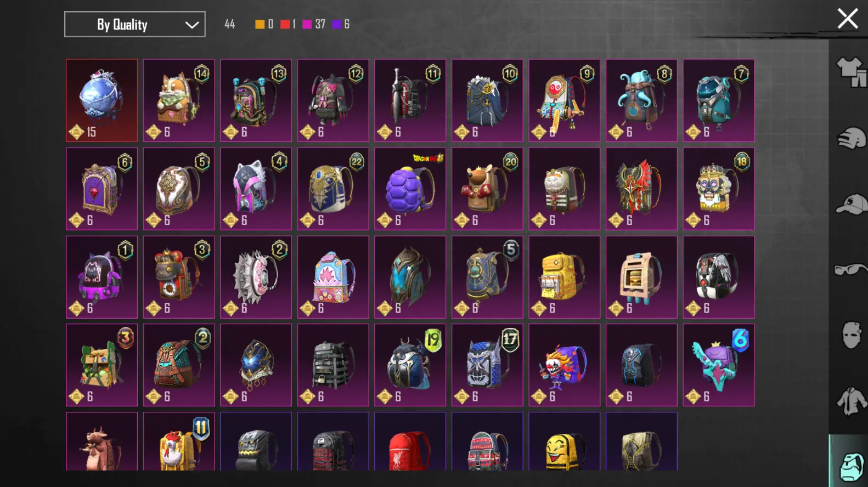Close the inventory with the X
Viewport: 868px width, 487px height.
[x=848, y=19]
